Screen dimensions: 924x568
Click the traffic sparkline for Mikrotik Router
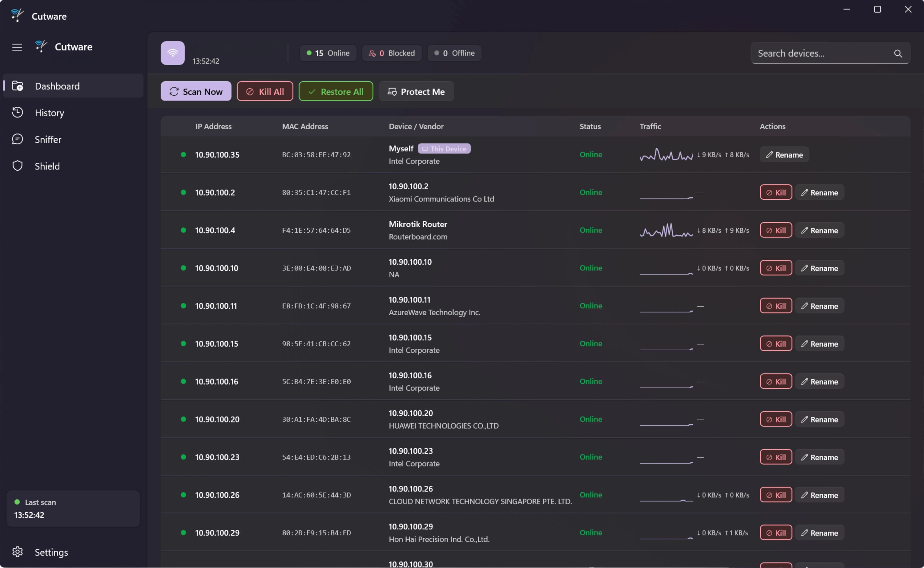pos(666,230)
